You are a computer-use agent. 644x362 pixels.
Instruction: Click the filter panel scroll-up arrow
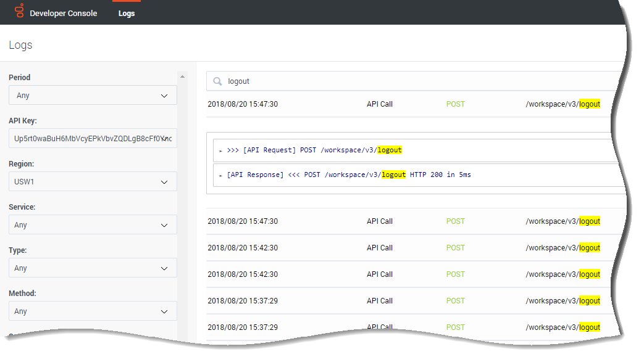coord(182,76)
